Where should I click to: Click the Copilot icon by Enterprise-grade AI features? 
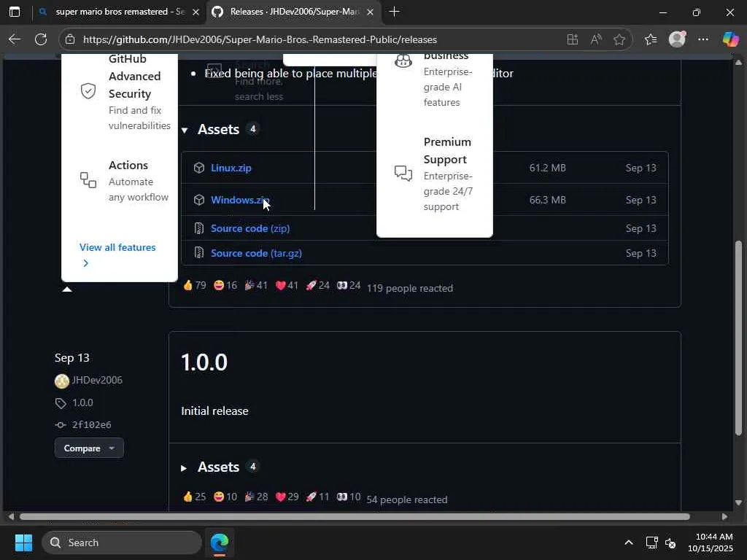click(403, 61)
